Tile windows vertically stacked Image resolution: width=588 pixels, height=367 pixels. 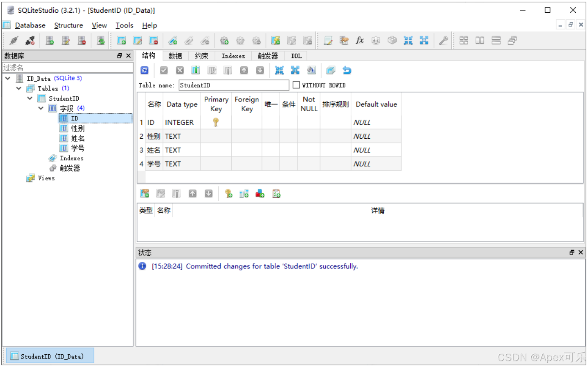click(496, 41)
